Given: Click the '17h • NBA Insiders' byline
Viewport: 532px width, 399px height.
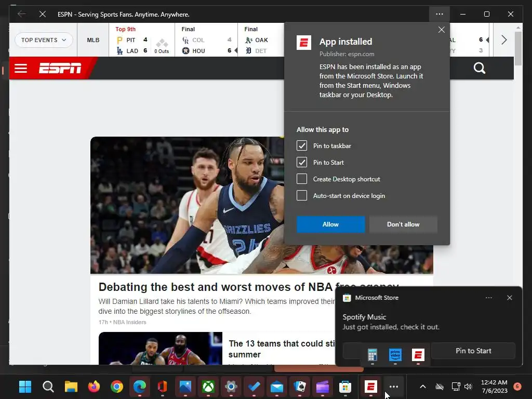Looking at the screenshot, I should (122, 322).
